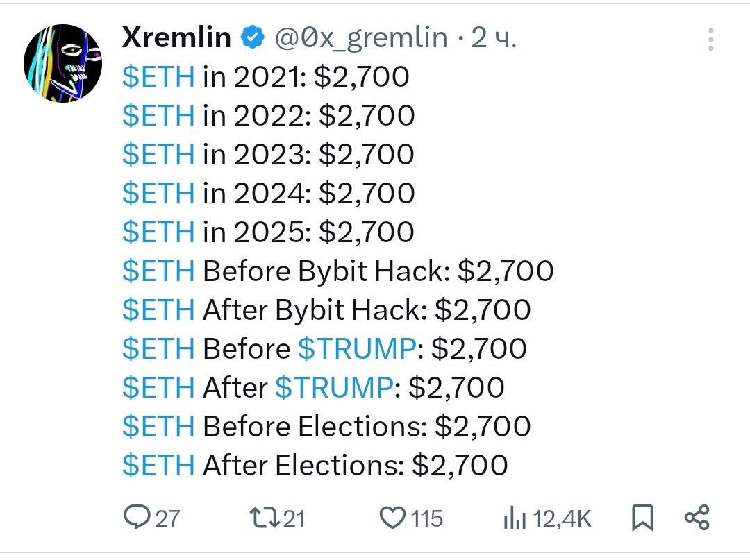Screen dimensions: 750x560
Task: Open the Xremlin display name
Action: coord(176,37)
